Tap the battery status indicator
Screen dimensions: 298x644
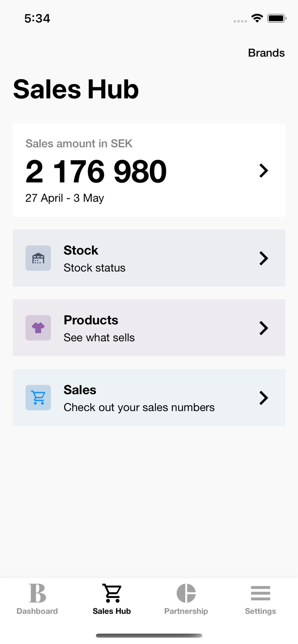coord(276,18)
